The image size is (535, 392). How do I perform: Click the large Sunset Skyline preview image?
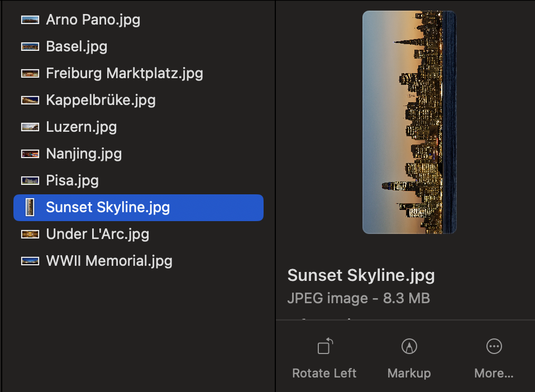tap(409, 122)
